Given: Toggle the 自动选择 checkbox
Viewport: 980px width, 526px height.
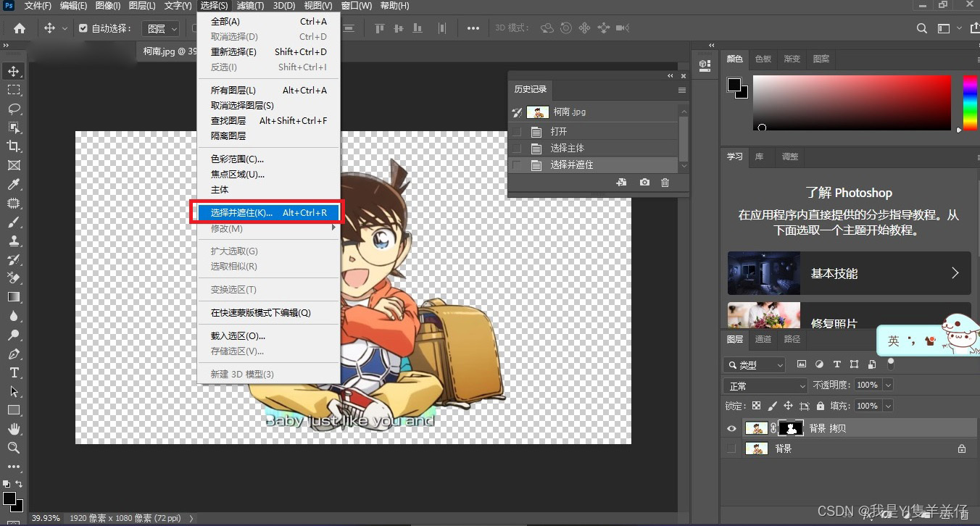Looking at the screenshot, I should [x=83, y=28].
